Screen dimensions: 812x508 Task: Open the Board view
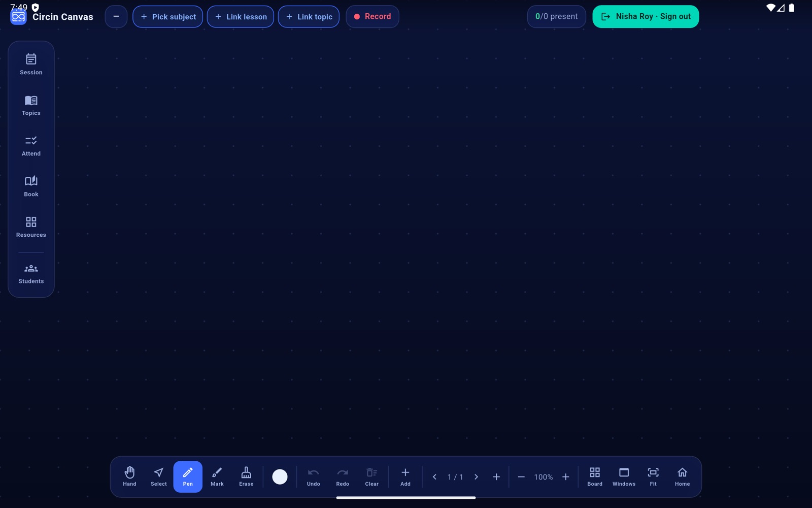(595, 477)
